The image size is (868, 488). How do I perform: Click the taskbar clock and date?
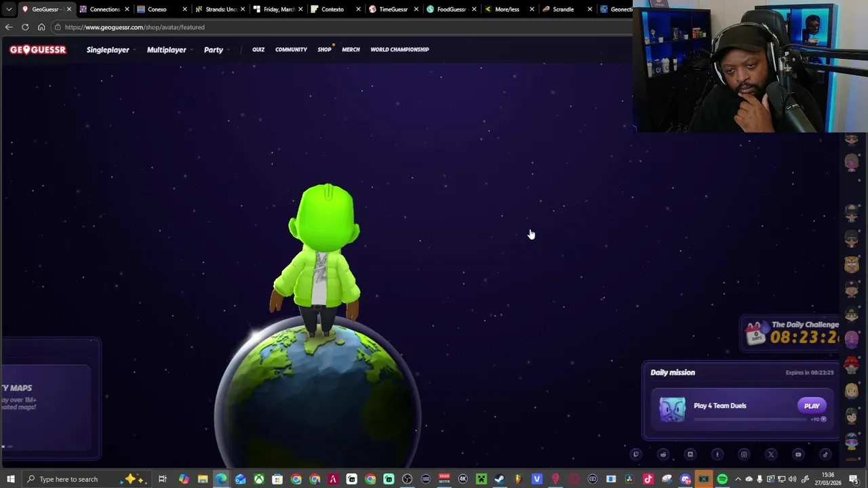(829, 479)
